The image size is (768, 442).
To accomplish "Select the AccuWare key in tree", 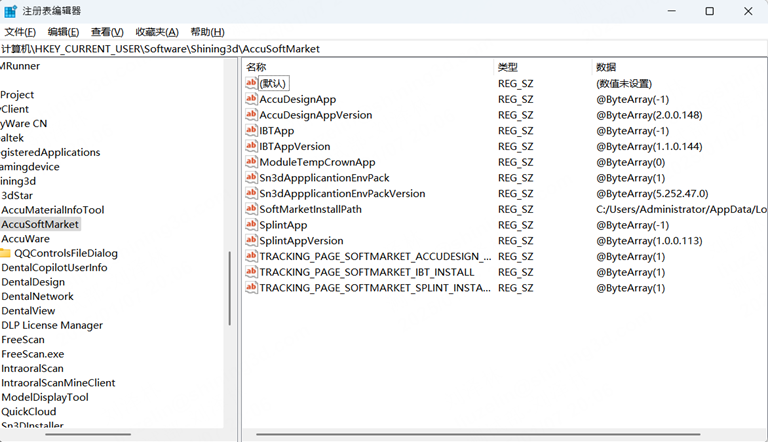I will (x=25, y=239).
